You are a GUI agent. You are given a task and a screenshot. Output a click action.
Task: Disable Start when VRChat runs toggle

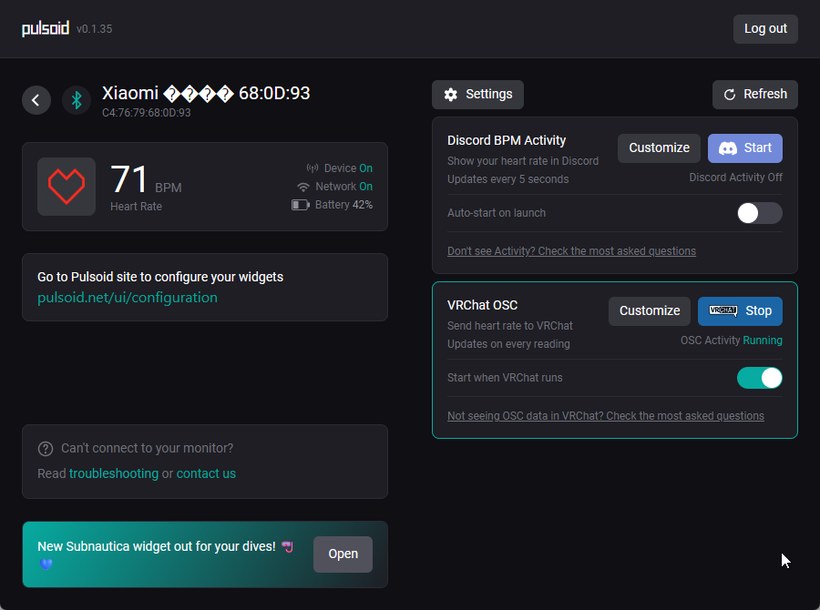759,378
